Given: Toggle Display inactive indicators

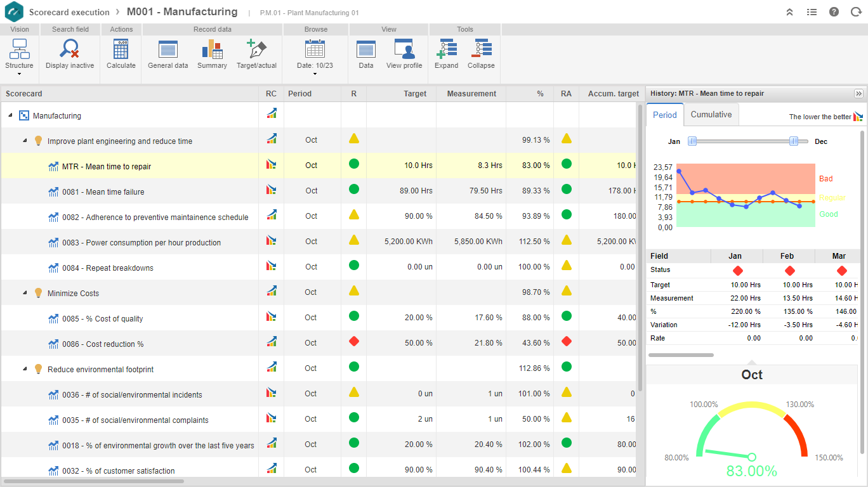Looking at the screenshot, I should pos(70,54).
